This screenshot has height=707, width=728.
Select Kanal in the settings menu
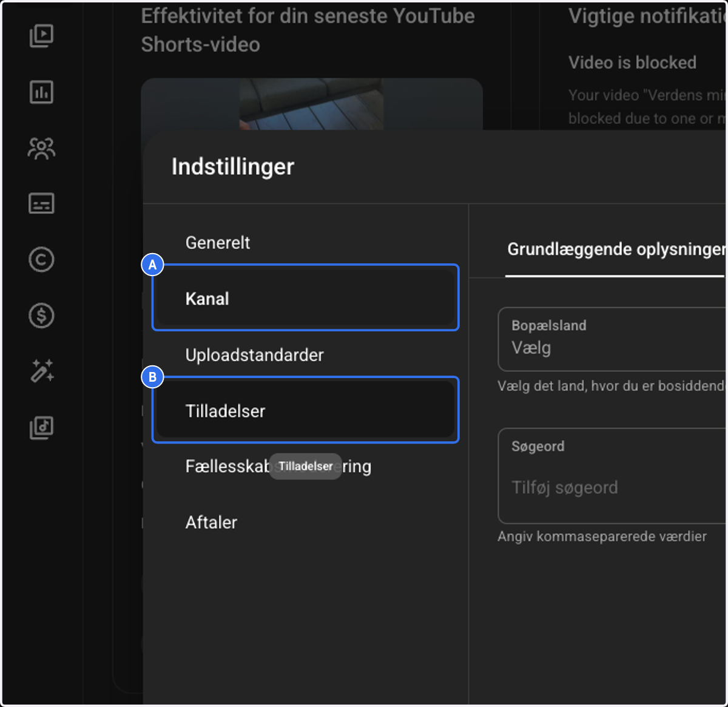(x=305, y=298)
